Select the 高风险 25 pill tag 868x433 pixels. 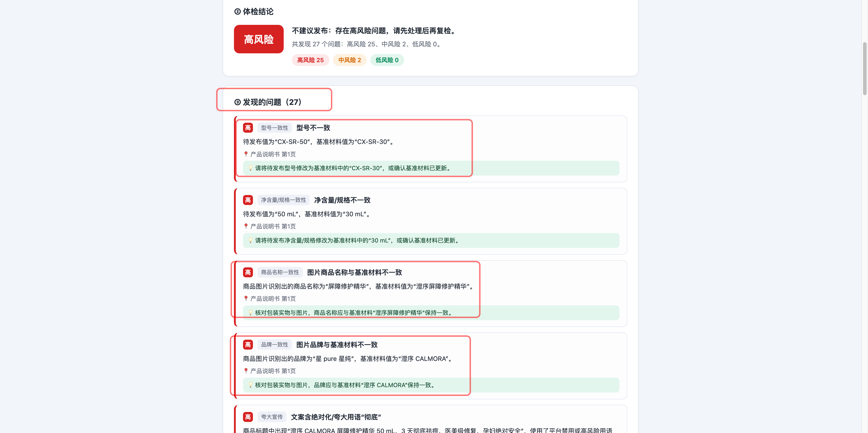coord(310,60)
